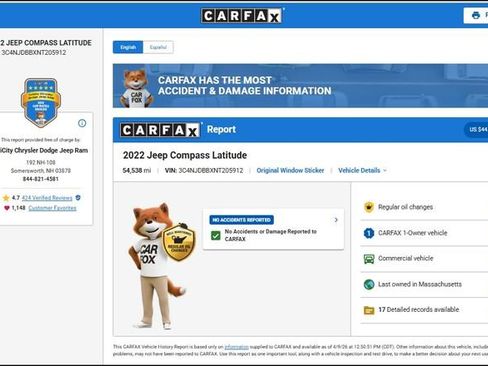Image resolution: width=488 pixels, height=366 pixels.
Task: Click the US $44 price pill button
Action: click(477, 129)
